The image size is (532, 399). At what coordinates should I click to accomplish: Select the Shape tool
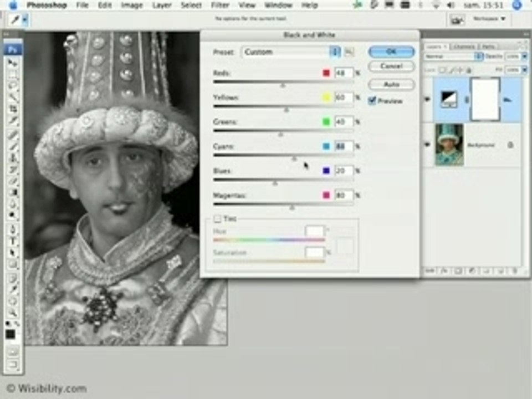coord(13,264)
